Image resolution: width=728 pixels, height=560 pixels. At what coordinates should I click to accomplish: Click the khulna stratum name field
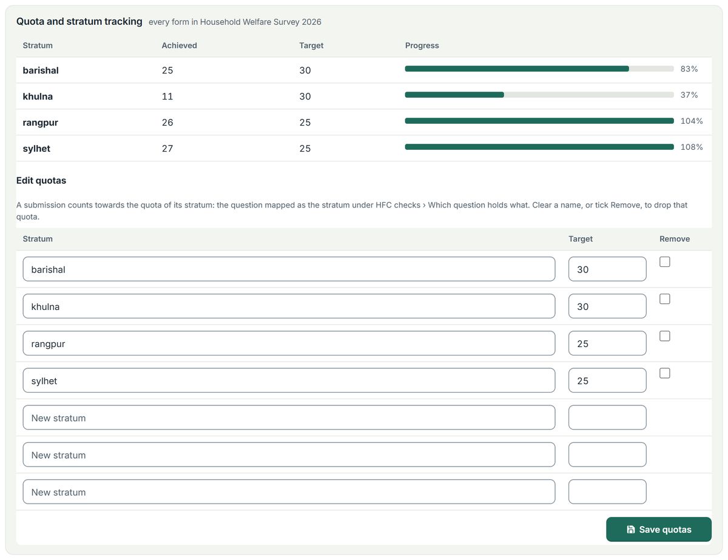289,306
